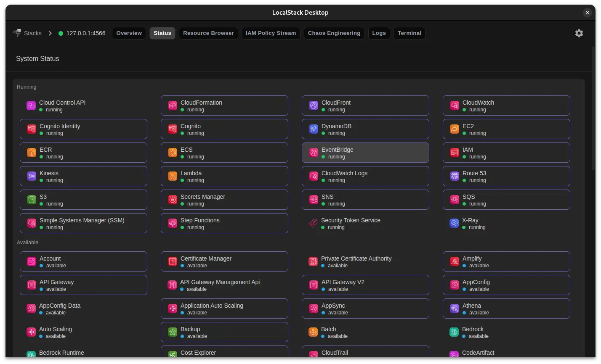Switch to the Logs tab
This screenshot has height=364, width=601.
coord(379,33)
